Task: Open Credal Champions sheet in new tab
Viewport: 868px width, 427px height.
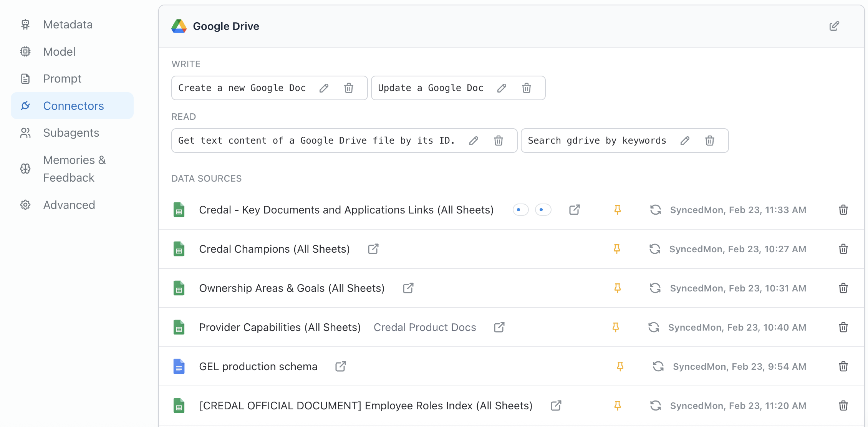Action: pyautogui.click(x=373, y=249)
